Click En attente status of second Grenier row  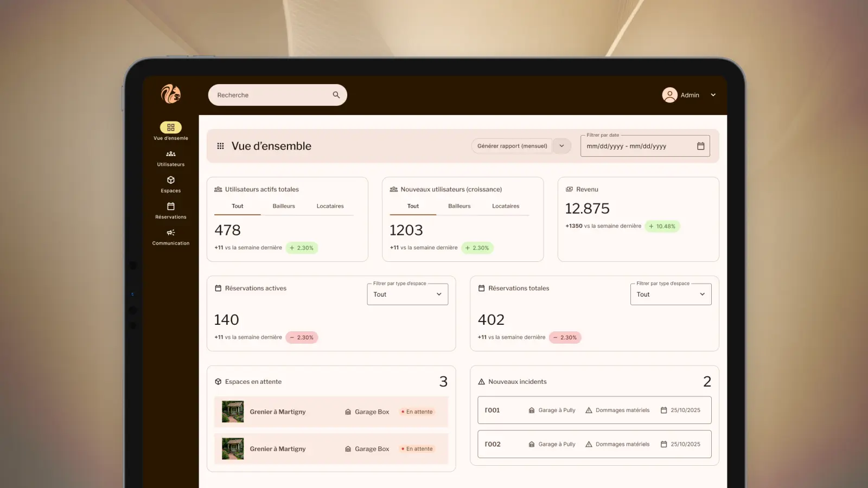pos(417,449)
